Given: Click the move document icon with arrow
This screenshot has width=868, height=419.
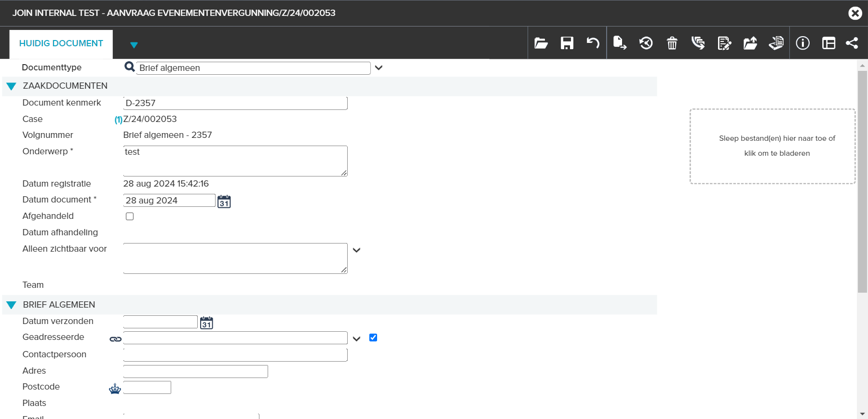Looking at the screenshot, I should coord(620,43).
